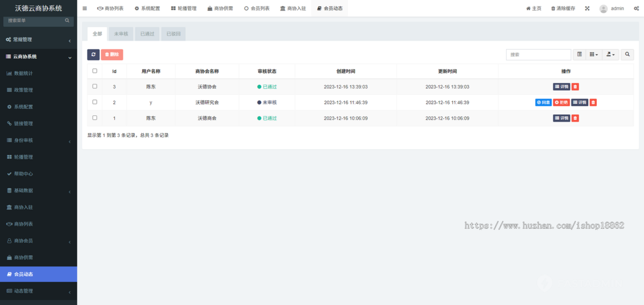Open 链接管理 in the sidebar

point(39,123)
